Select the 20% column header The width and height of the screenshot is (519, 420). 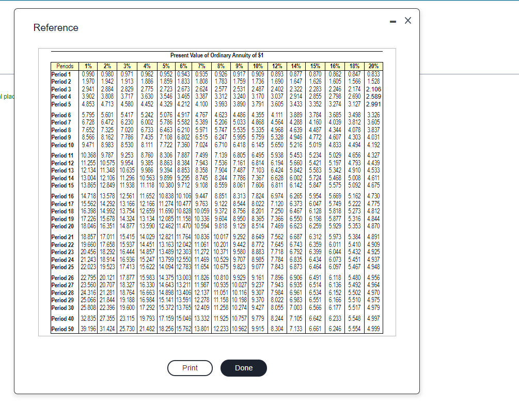pyautogui.click(x=374, y=66)
